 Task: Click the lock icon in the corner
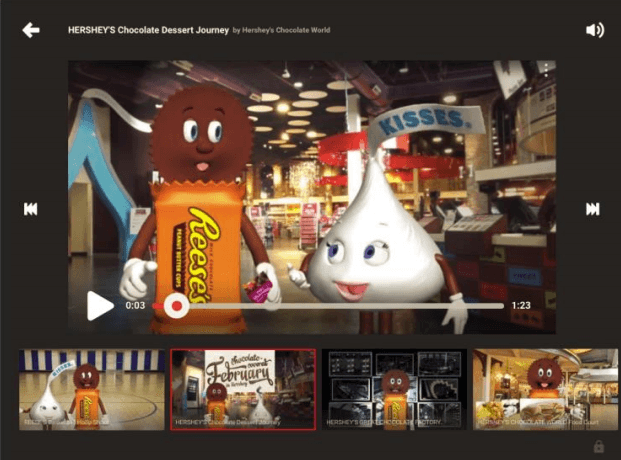(598, 447)
